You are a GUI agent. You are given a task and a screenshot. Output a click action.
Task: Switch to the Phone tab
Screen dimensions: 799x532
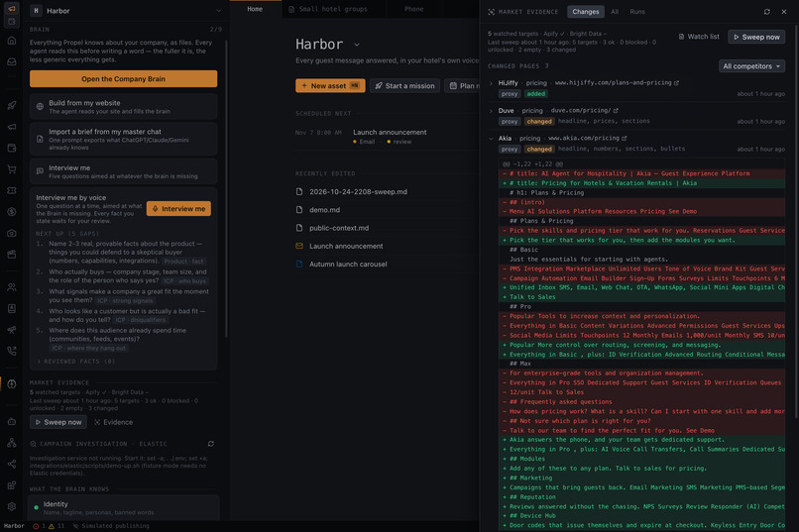pos(413,9)
